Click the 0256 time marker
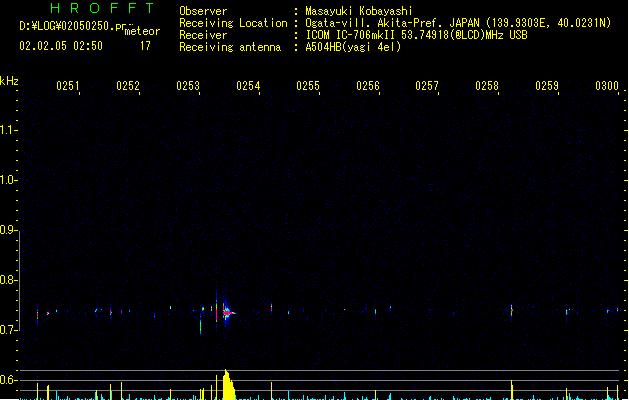Image resolution: width=629 pixels, height=400 pixels. pos(368,86)
